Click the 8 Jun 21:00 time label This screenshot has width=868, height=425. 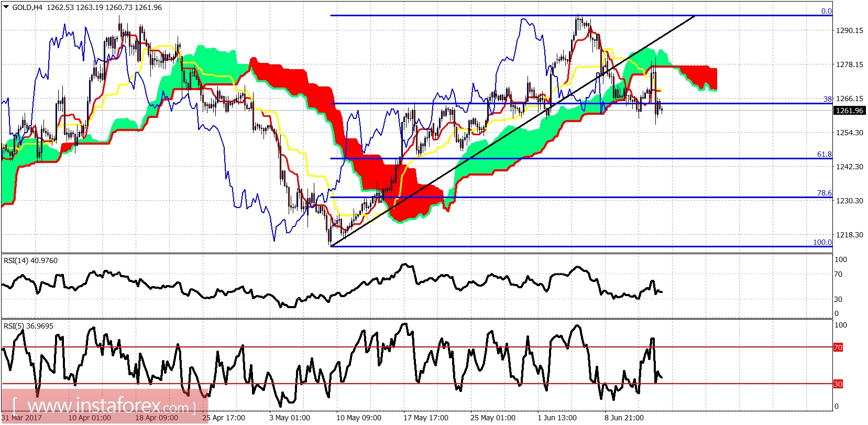624,418
